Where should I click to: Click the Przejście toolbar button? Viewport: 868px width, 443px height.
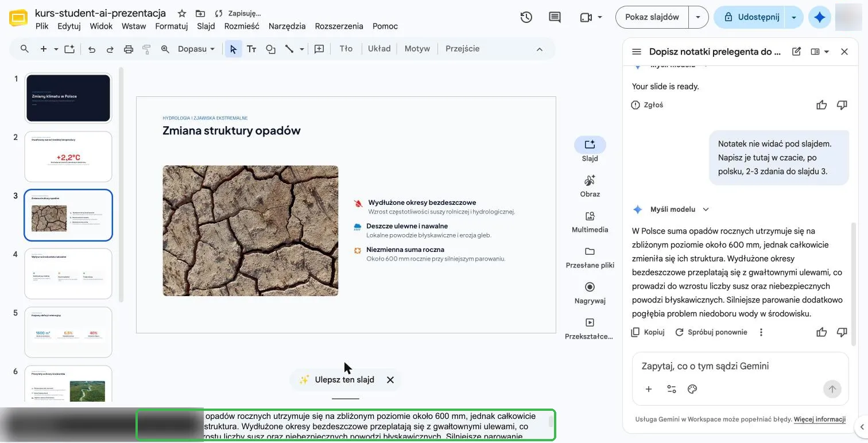462,49
